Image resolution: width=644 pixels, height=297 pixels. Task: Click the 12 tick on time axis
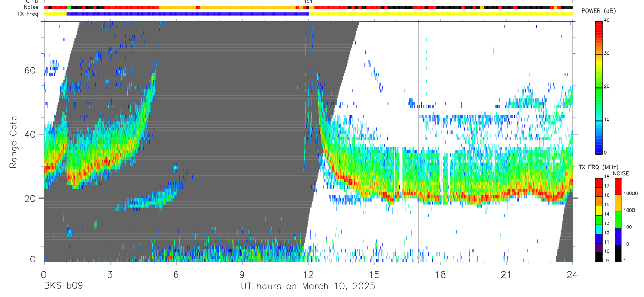(x=308, y=274)
